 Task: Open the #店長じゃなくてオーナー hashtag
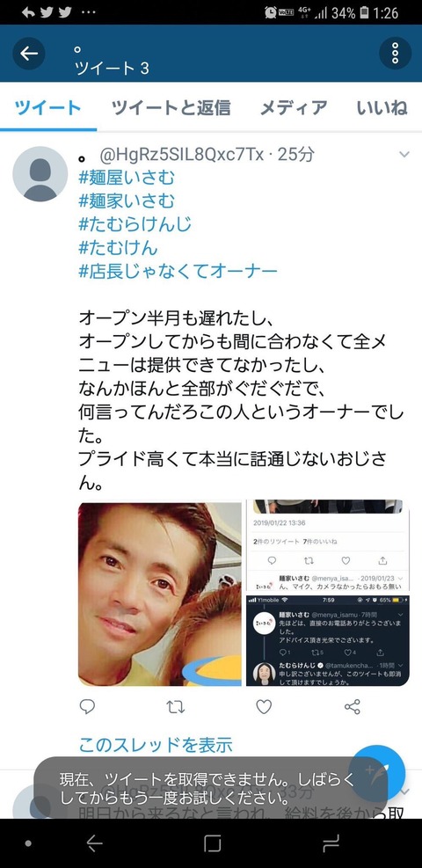(178, 271)
